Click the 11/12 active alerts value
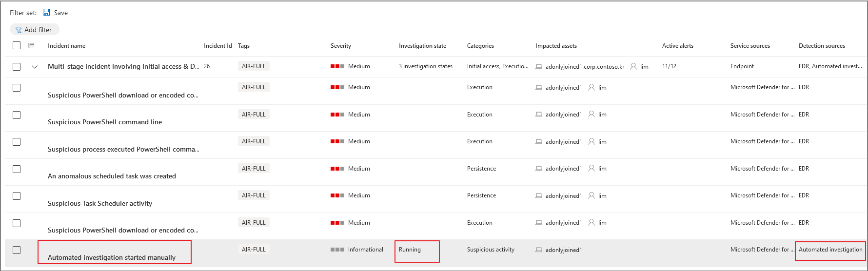 pos(669,66)
